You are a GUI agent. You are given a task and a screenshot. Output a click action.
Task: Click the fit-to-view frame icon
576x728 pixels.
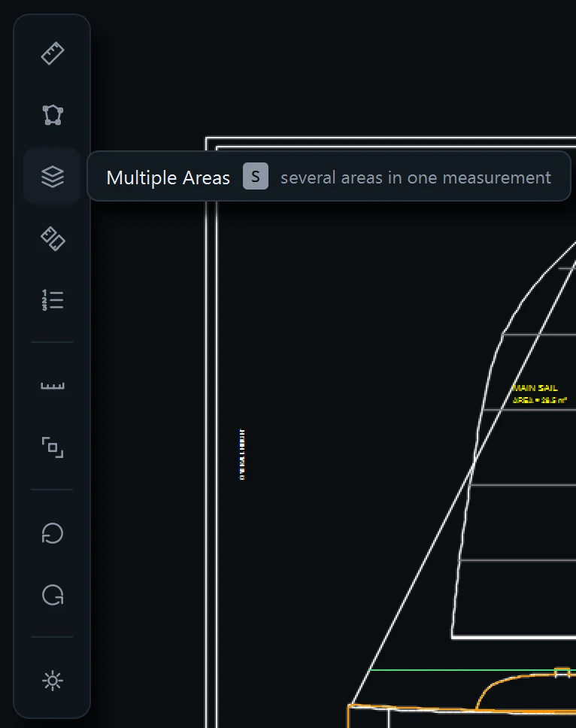53,447
